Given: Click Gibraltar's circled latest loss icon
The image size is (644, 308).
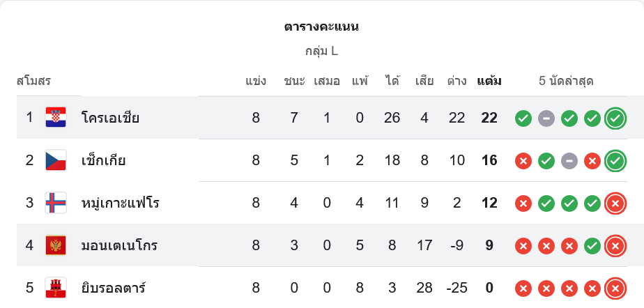Looking at the screenshot, I should (615, 288).
